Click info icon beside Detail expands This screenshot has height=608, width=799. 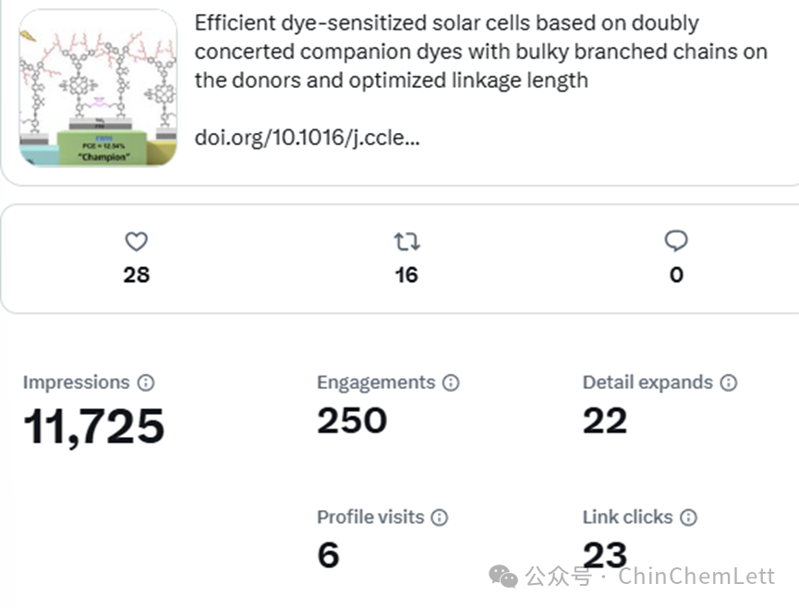coord(729,383)
